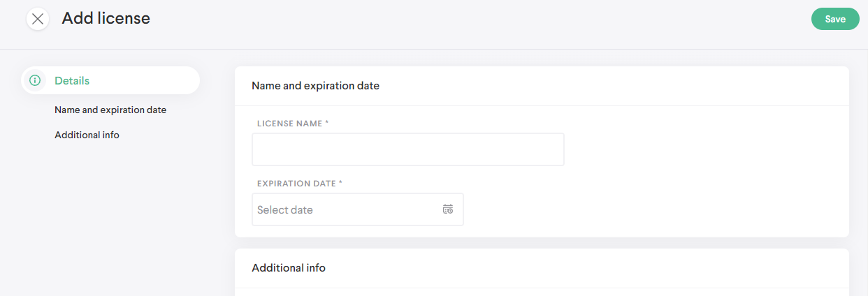Go to Additional info in sidebar
868x296 pixels.
[87, 135]
